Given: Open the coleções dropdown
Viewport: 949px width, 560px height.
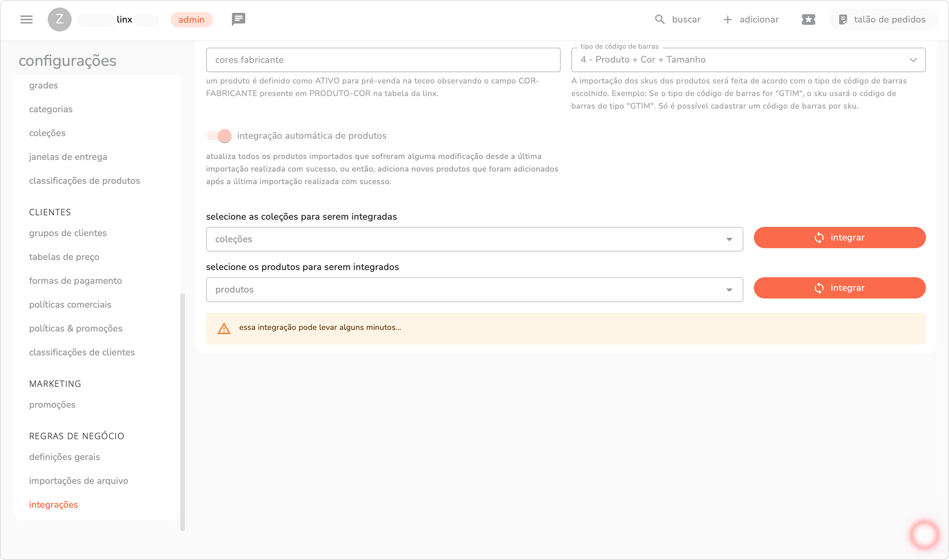Looking at the screenshot, I should (474, 239).
